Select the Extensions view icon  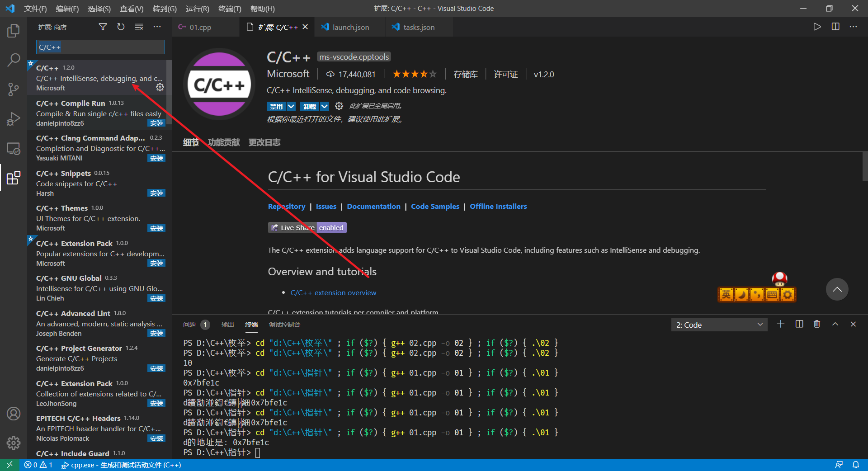point(14,178)
